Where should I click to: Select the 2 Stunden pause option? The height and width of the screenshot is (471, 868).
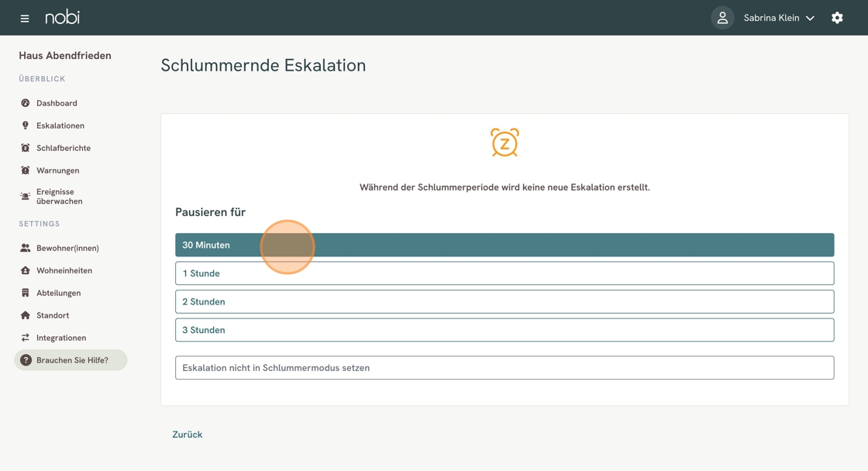pyautogui.click(x=505, y=301)
